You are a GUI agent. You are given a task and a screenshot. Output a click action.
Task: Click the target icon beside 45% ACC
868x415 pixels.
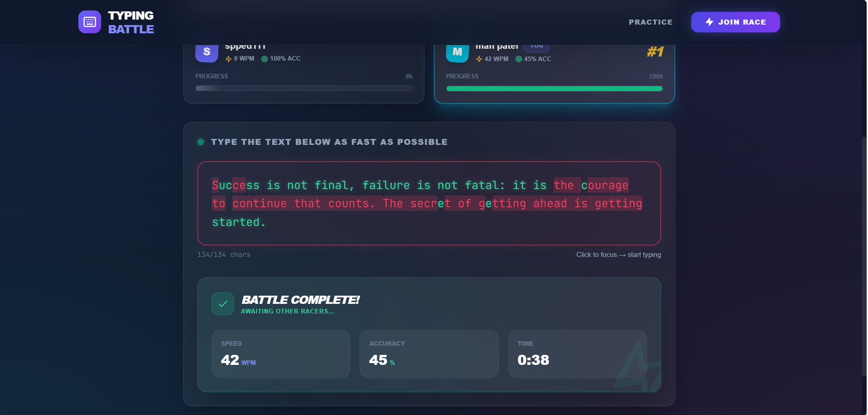(519, 59)
